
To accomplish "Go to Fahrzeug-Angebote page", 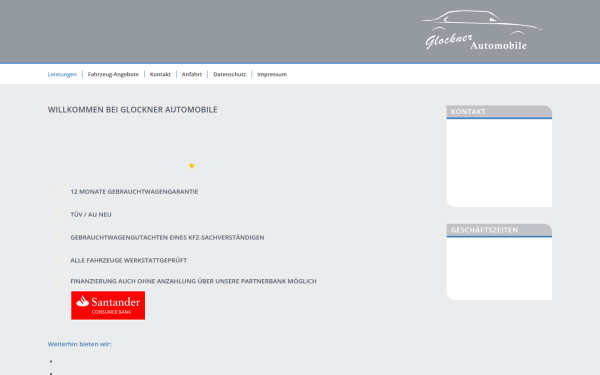I will (113, 74).
